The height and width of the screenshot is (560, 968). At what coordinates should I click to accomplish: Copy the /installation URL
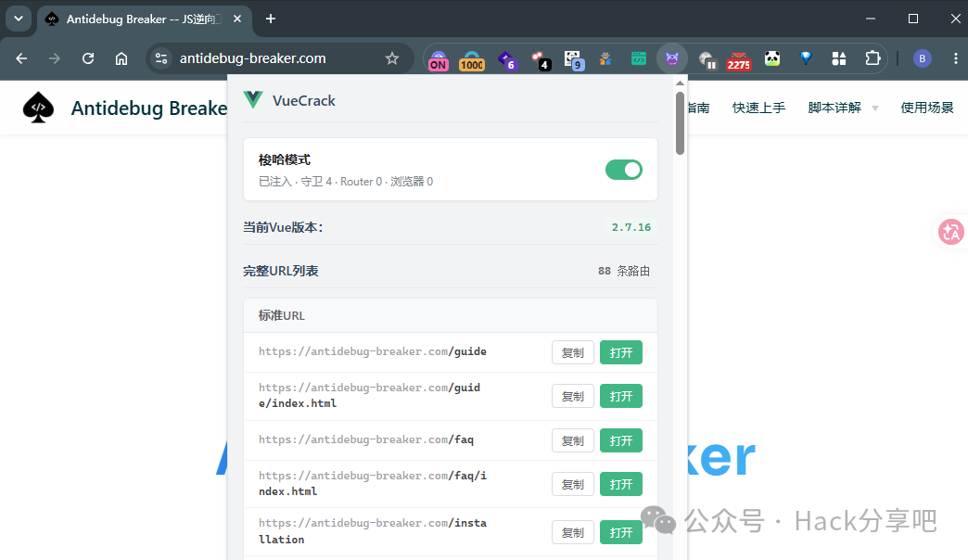572,533
